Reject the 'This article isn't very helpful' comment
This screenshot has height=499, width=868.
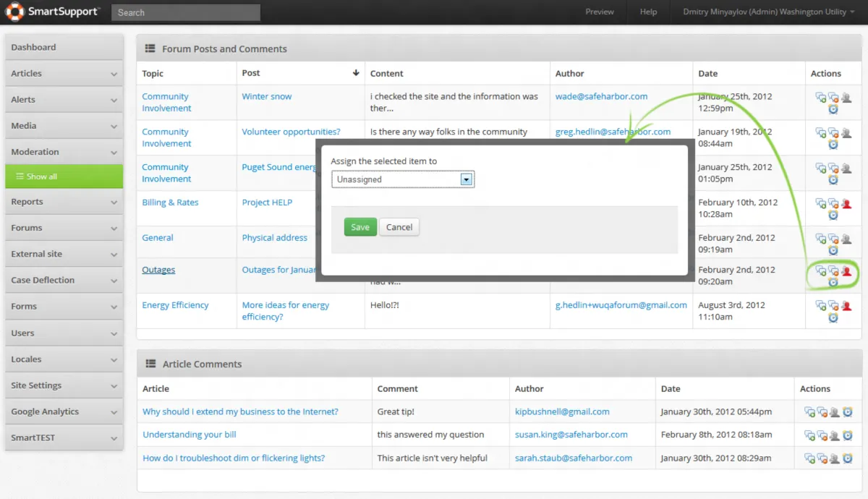point(822,459)
